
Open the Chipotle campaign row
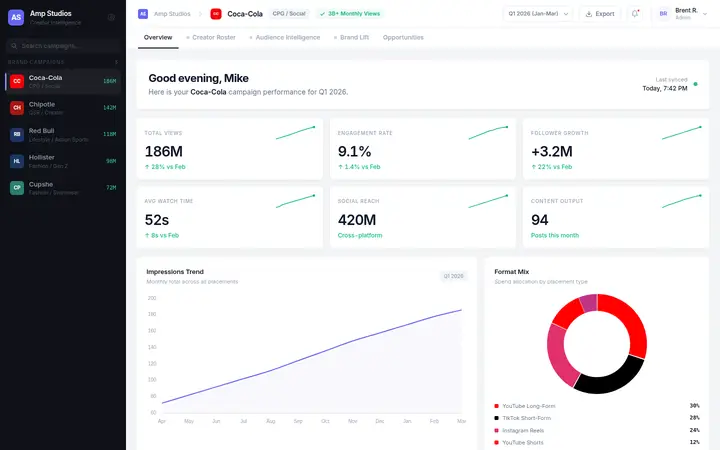(63, 108)
